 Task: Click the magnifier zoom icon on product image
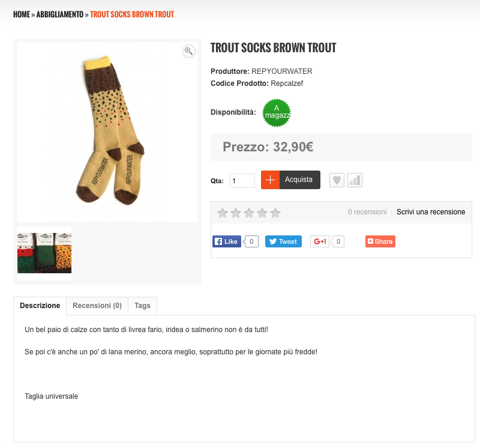coord(189,51)
